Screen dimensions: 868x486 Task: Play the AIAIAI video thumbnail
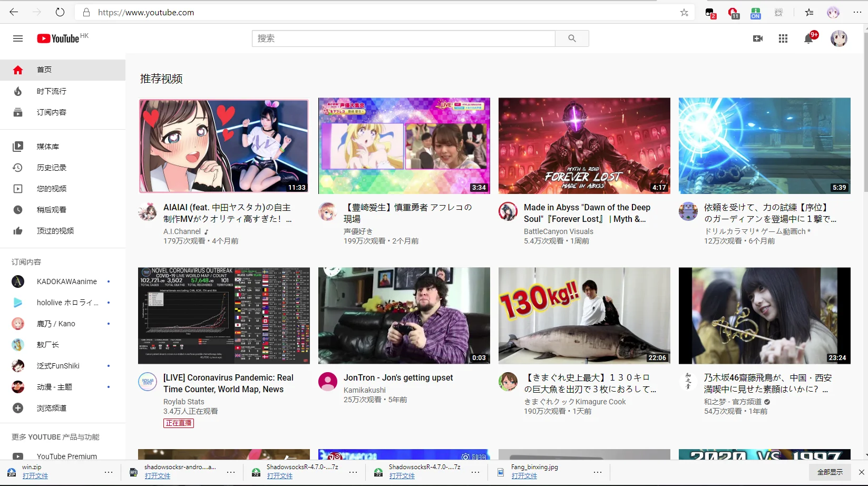coord(224,146)
